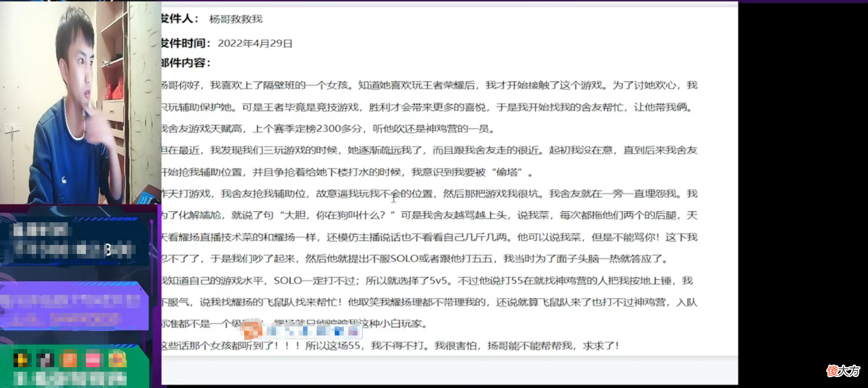Screen dimensions: 868x388
Task: Click the line containing "她逐渐疏远我了"
Action: [x=429, y=150]
